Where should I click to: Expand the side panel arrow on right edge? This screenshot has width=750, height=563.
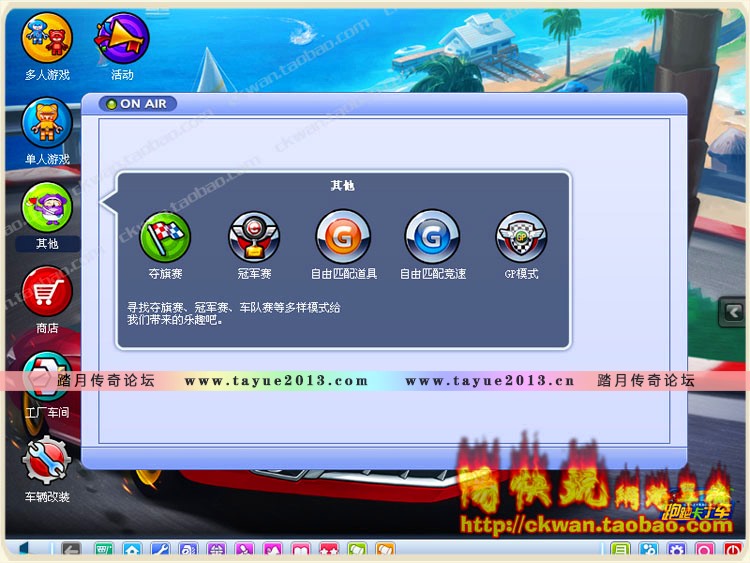pyautogui.click(x=733, y=312)
